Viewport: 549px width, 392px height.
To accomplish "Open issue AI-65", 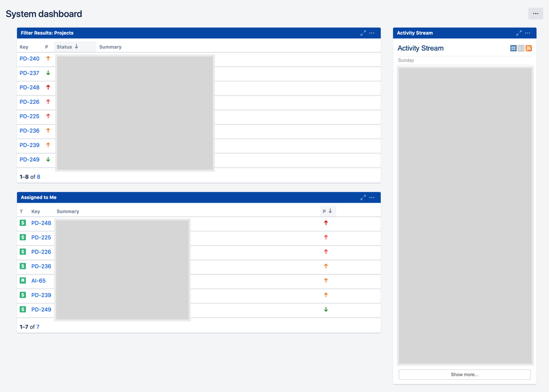I will click(37, 280).
